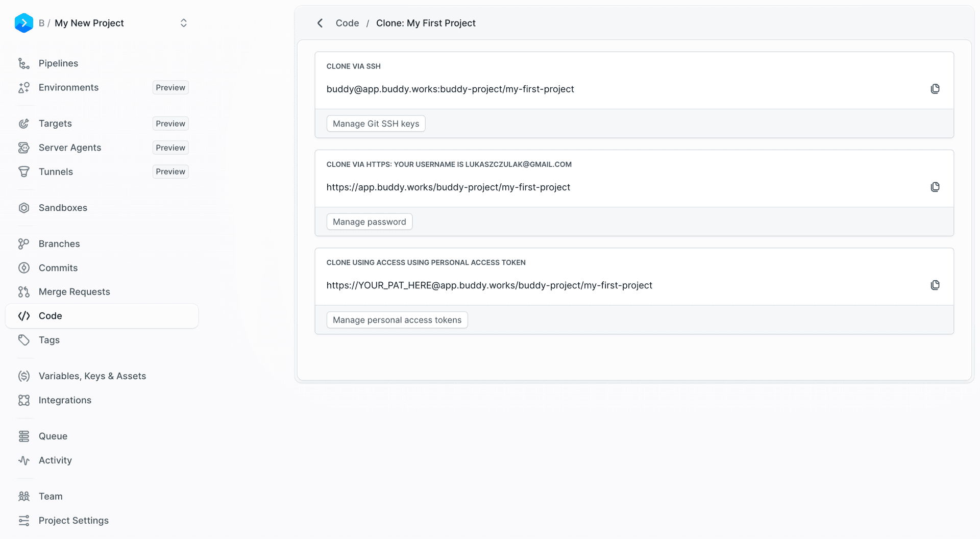Open Merge Requests via its icon
This screenshot has width=980, height=539.
(24, 291)
